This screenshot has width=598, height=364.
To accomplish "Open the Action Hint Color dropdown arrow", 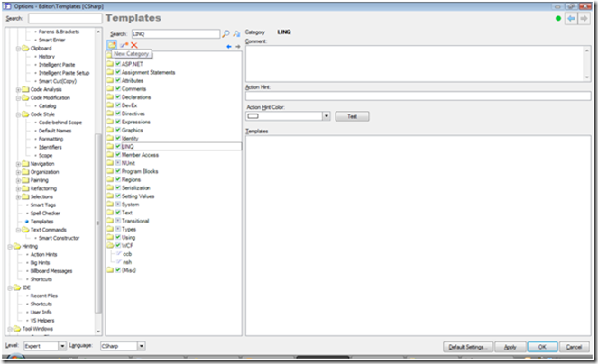I will tap(327, 116).
